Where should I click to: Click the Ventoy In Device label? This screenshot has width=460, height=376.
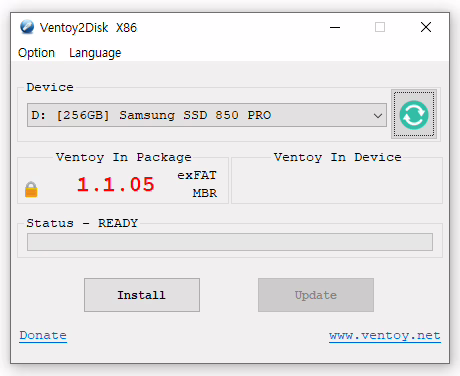click(x=337, y=157)
